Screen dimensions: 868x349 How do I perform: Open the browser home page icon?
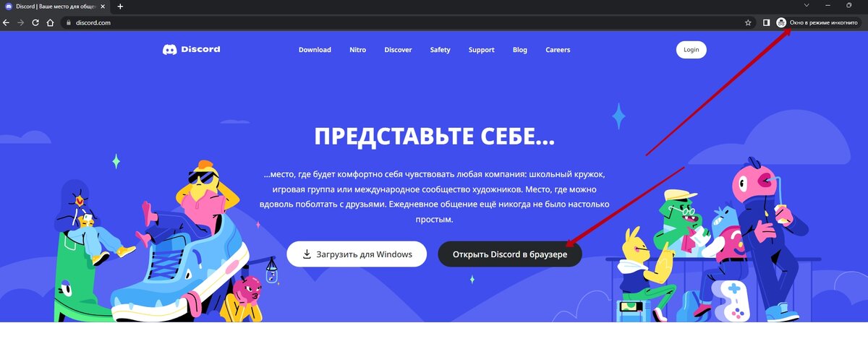[50, 22]
